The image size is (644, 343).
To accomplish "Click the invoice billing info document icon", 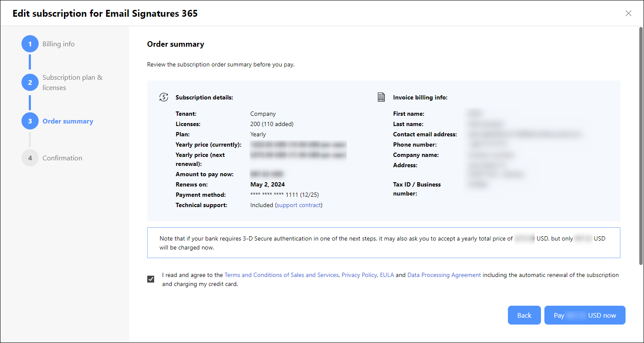I will click(381, 97).
